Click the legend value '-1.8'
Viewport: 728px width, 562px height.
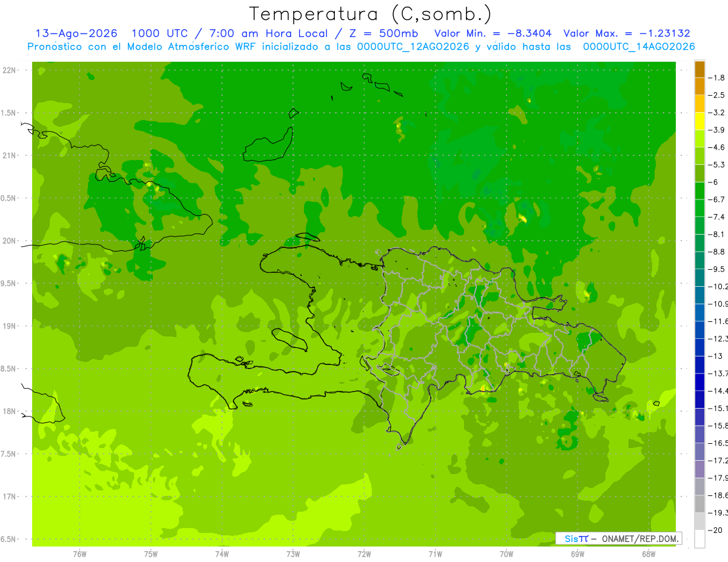coord(716,78)
